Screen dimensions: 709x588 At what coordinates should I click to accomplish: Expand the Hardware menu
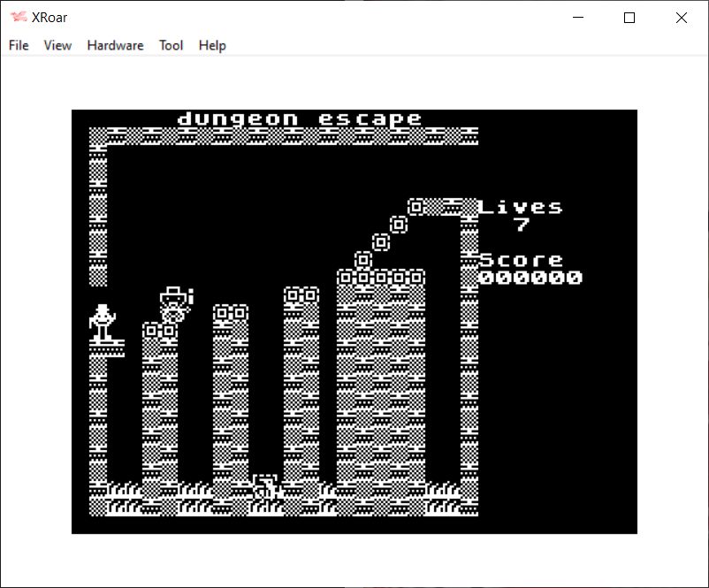115,45
